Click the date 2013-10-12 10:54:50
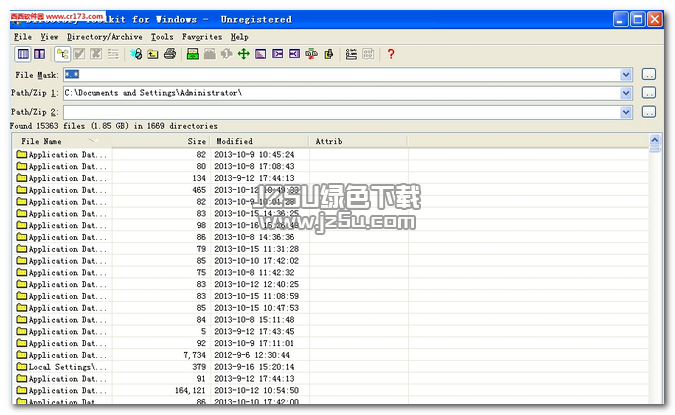 coord(257,390)
